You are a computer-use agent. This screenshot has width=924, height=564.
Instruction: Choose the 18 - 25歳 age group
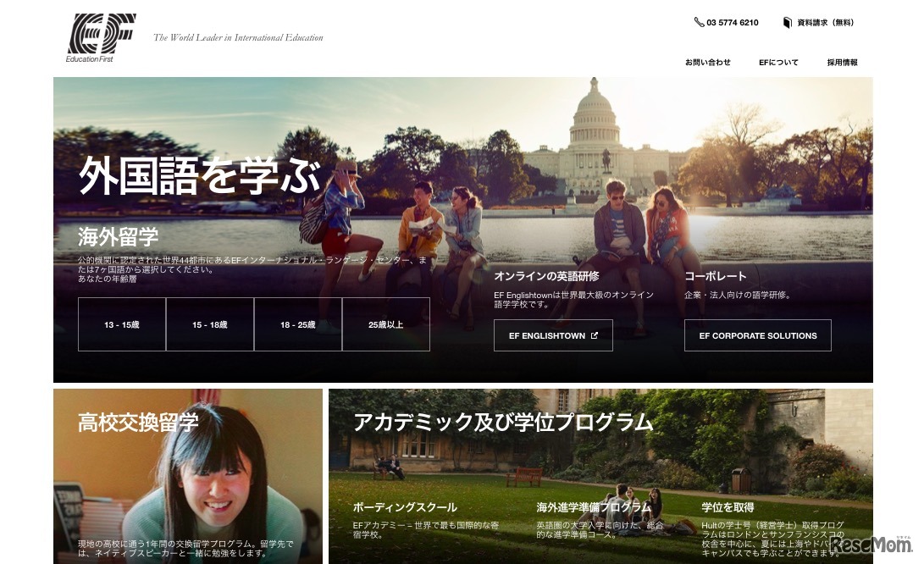coord(298,324)
